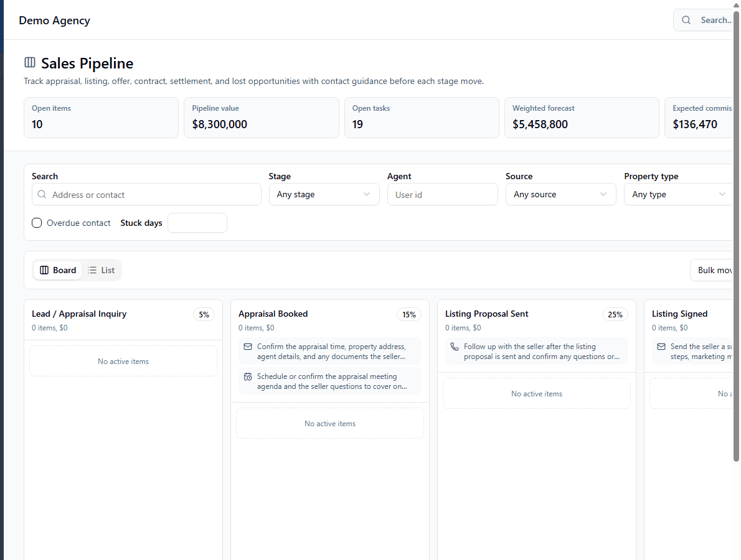The width and height of the screenshot is (741, 560).
Task: Click the magnifier icon in the top search box
Action: (686, 20)
